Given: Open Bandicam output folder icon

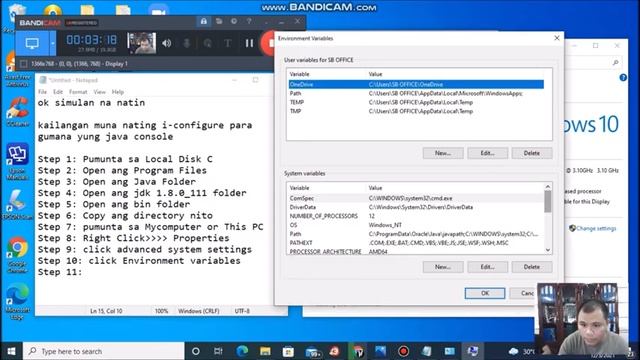Looking at the screenshot, I should pos(219,21).
